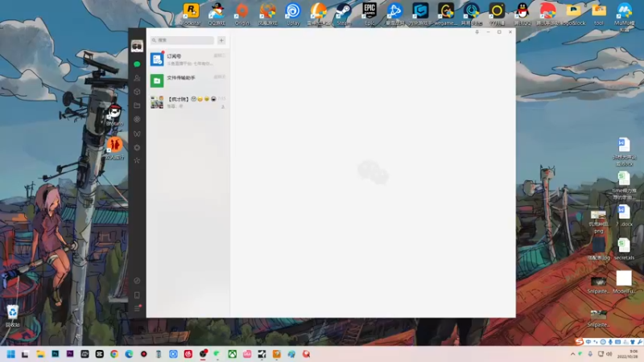Show hidden system tray icons
Screen dimensions: 644x362
[572, 354]
